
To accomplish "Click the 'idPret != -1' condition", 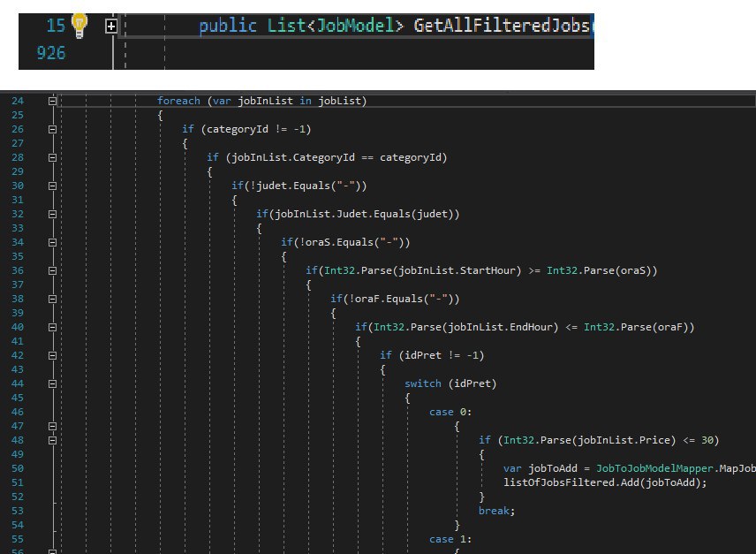I will 442,355.
